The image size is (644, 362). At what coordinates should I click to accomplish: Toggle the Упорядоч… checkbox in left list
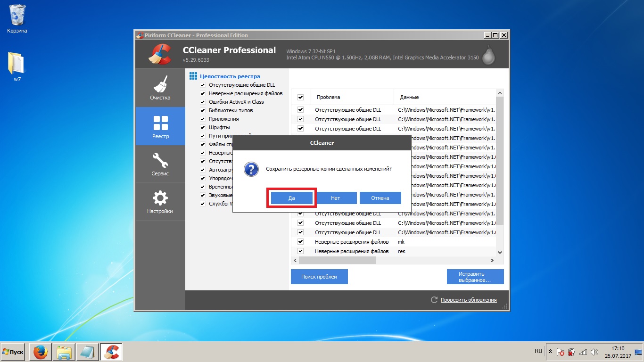coord(203,178)
